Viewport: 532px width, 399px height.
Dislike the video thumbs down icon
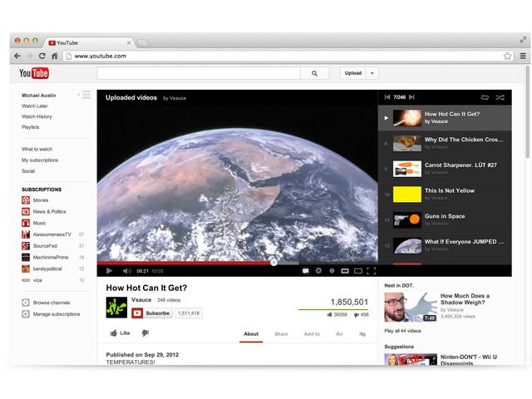(x=145, y=333)
